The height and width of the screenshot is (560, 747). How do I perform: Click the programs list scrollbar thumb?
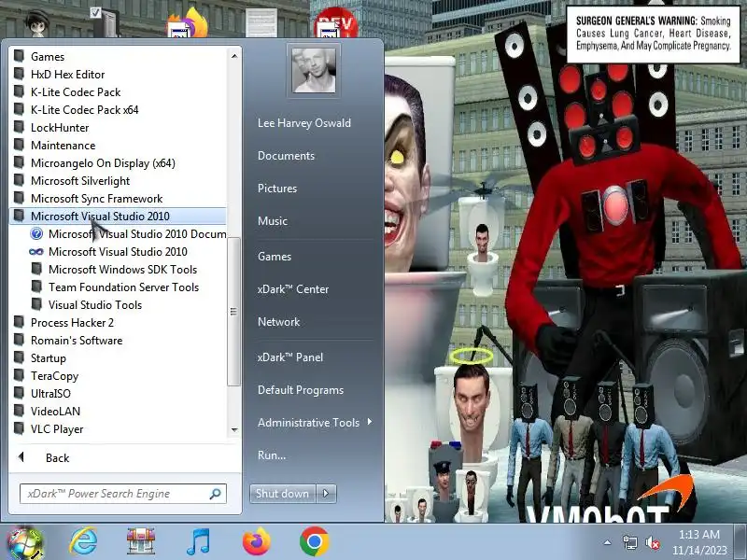pos(233,312)
